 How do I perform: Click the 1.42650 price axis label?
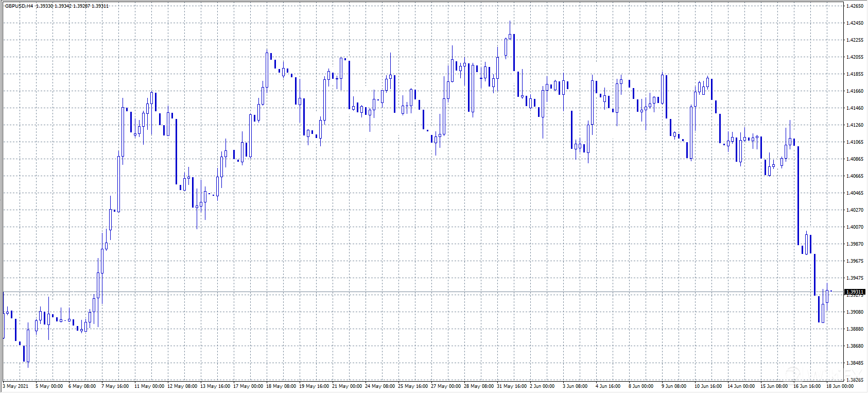855,6
